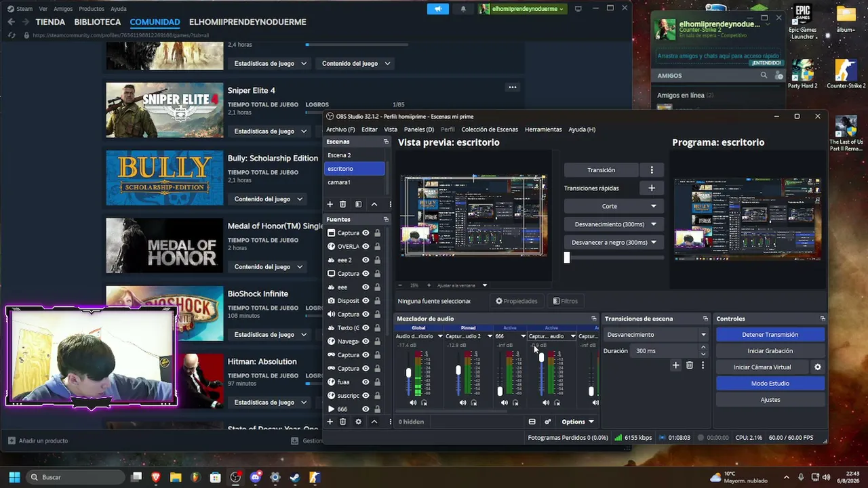The height and width of the screenshot is (488, 868).
Task: Open Filtros for selected source
Action: pos(566,301)
